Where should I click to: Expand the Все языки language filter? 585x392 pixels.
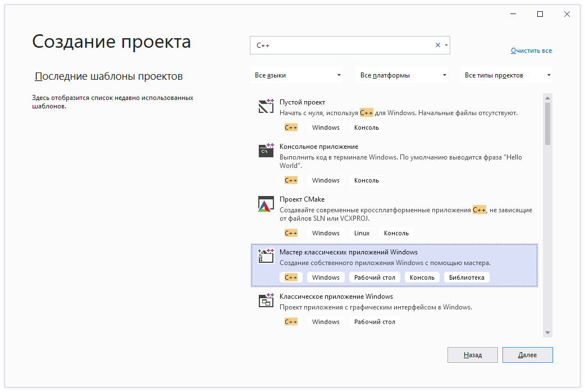(x=298, y=75)
